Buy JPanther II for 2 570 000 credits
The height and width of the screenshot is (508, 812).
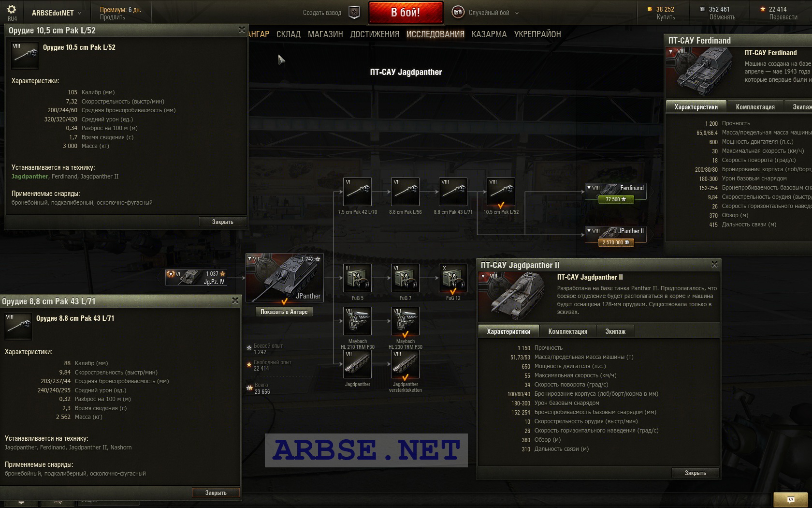pos(616,242)
